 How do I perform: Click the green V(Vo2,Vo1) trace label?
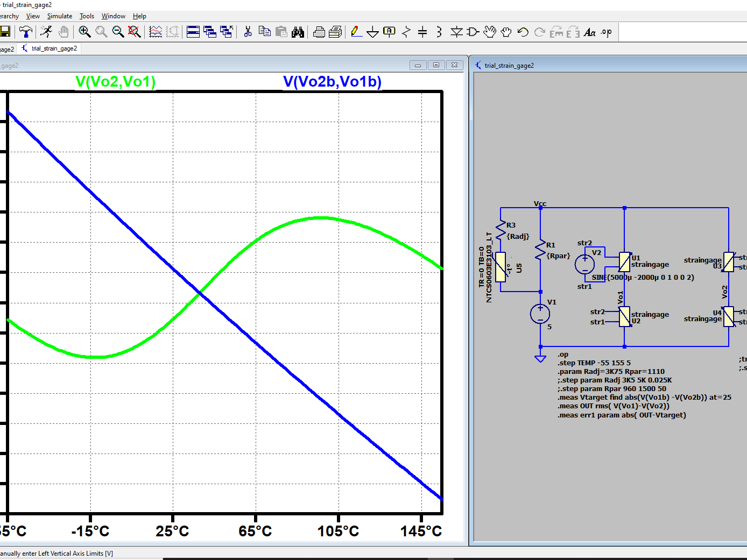pyautogui.click(x=115, y=82)
